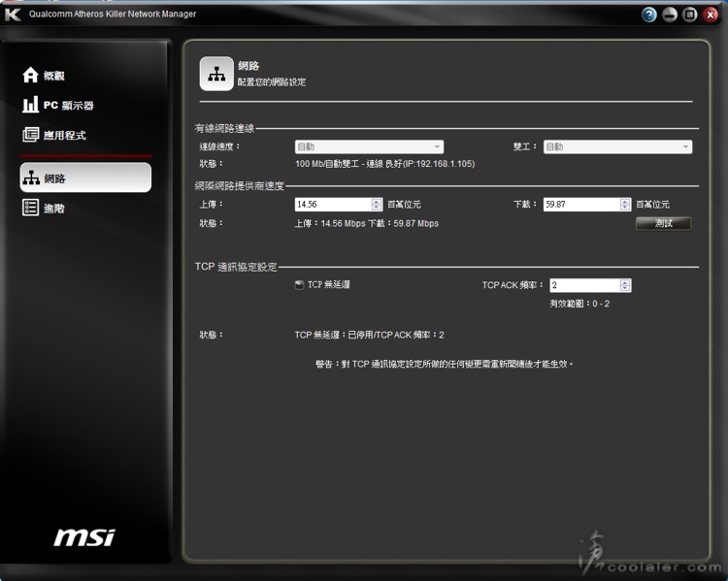Click the status text 100 Mb/自動雙工
Viewport: 728px width, 581px height.
click(x=385, y=164)
